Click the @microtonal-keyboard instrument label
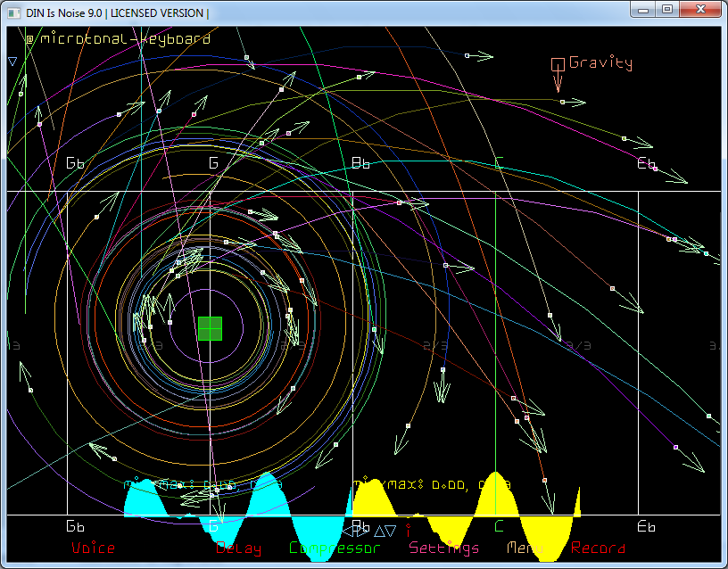This screenshot has width=728, height=569. 118,39
